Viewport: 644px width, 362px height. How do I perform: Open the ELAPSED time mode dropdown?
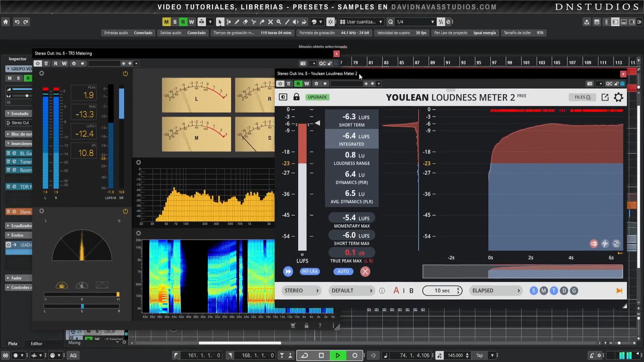[496, 290]
